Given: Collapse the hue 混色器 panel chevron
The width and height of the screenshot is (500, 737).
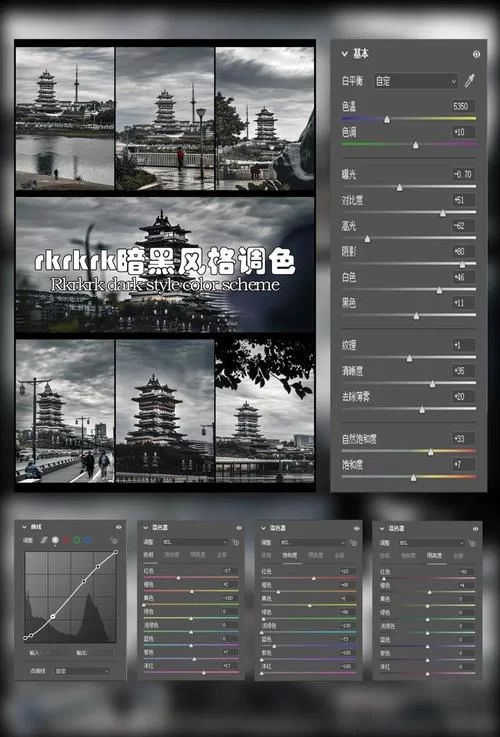Looking at the screenshot, I should 145,528.
